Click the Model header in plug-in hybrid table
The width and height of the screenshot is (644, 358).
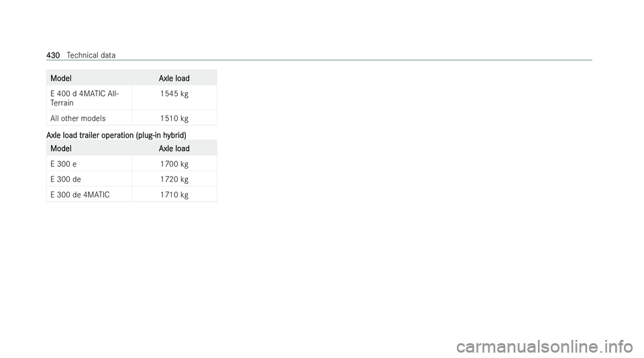[x=61, y=148]
